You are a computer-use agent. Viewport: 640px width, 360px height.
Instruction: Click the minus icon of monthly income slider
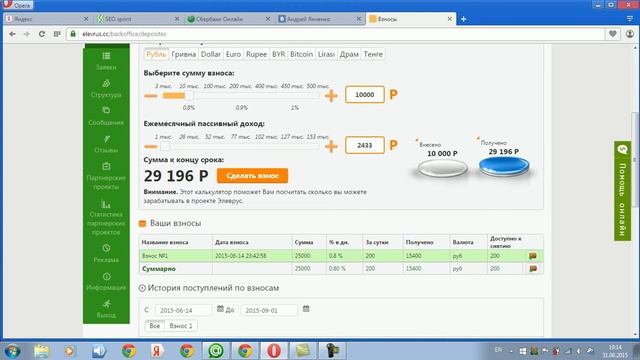(x=151, y=146)
